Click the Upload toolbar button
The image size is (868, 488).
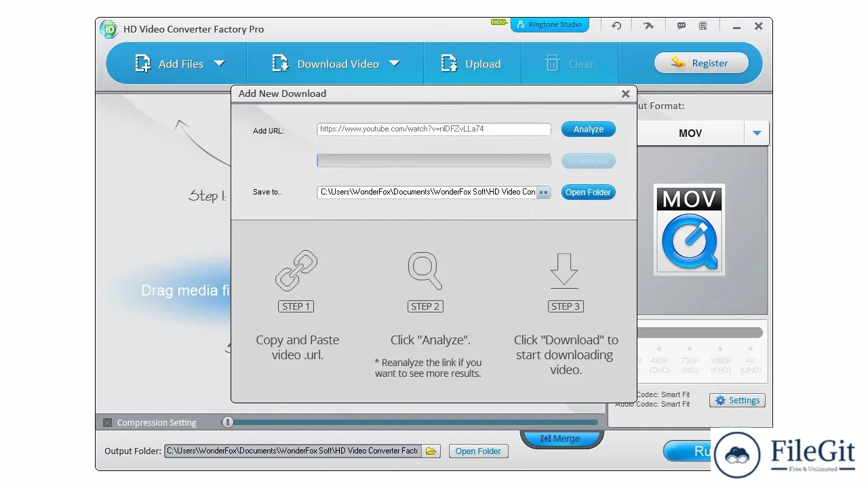(x=471, y=64)
